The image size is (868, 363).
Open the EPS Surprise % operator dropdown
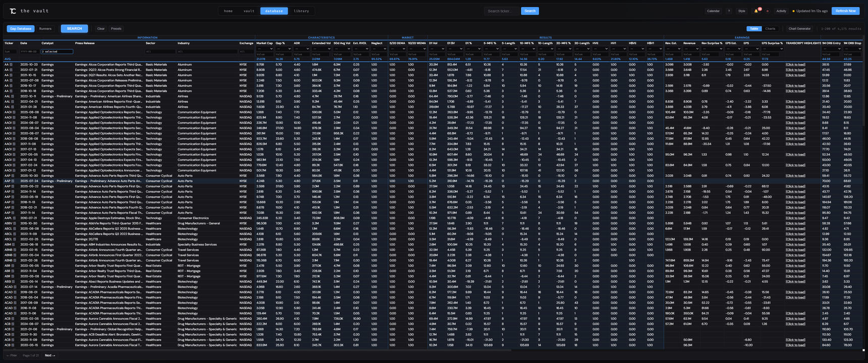pyautogui.click(x=772, y=49)
